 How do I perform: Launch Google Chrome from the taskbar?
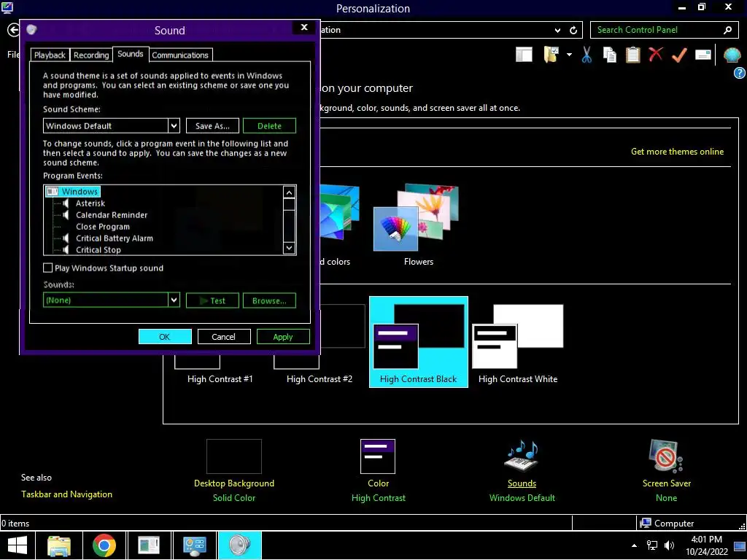(x=104, y=545)
